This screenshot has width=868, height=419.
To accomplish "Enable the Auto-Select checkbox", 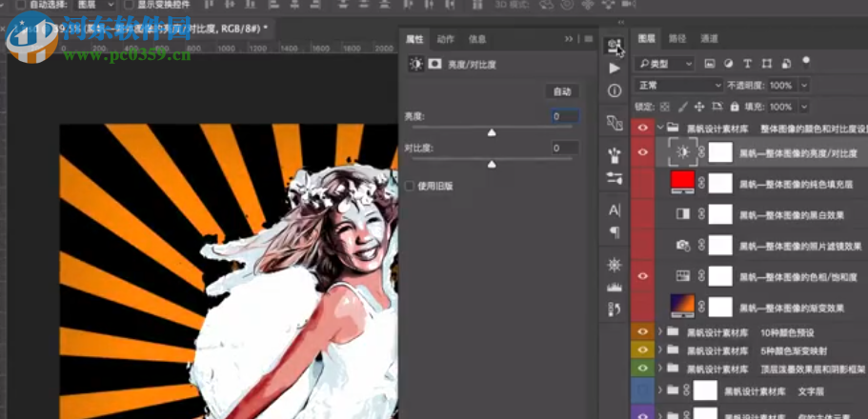I will [20, 5].
